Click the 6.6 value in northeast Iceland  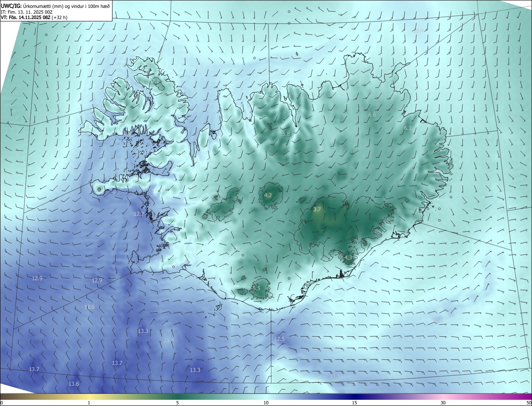pyautogui.click(x=372, y=115)
